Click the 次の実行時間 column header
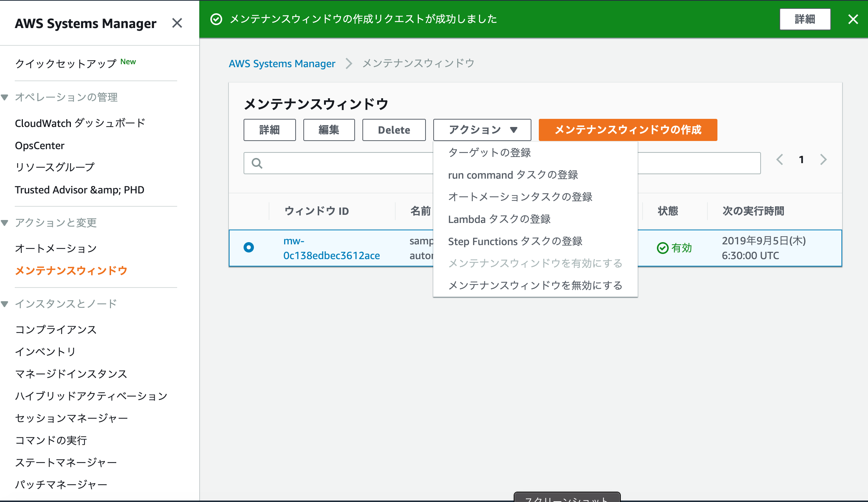 [753, 211]
